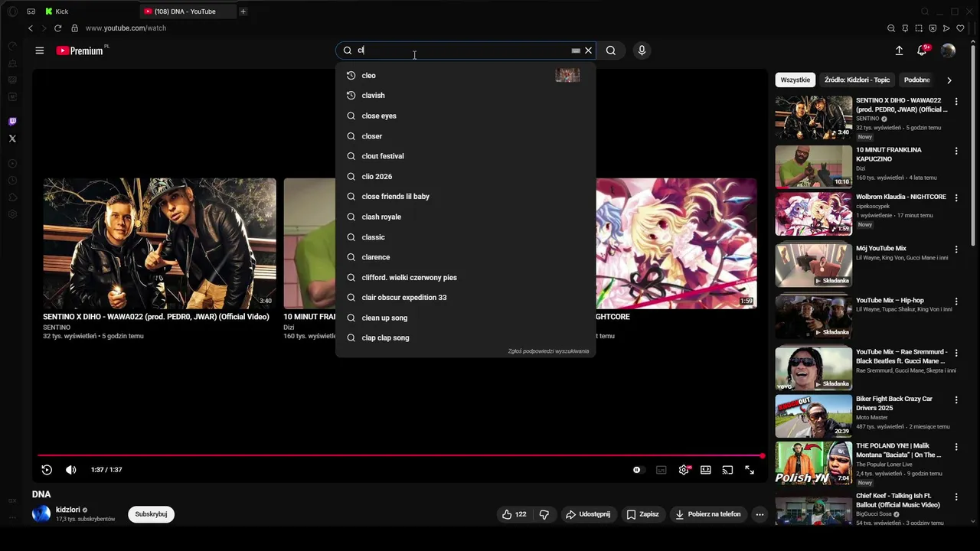Click the video progress bar
Image resolution: width=980 pixels, height=551 pixels.
pos(400,456)
